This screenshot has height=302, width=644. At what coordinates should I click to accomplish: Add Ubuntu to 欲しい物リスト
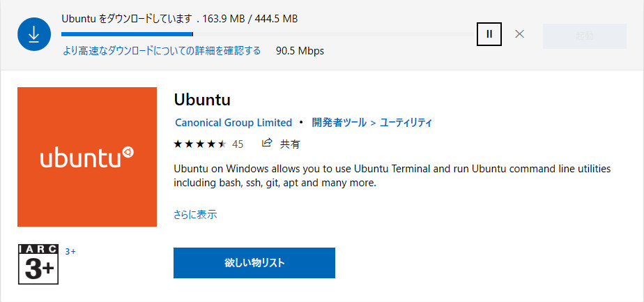pyautogui.click(x=254, y=263)
